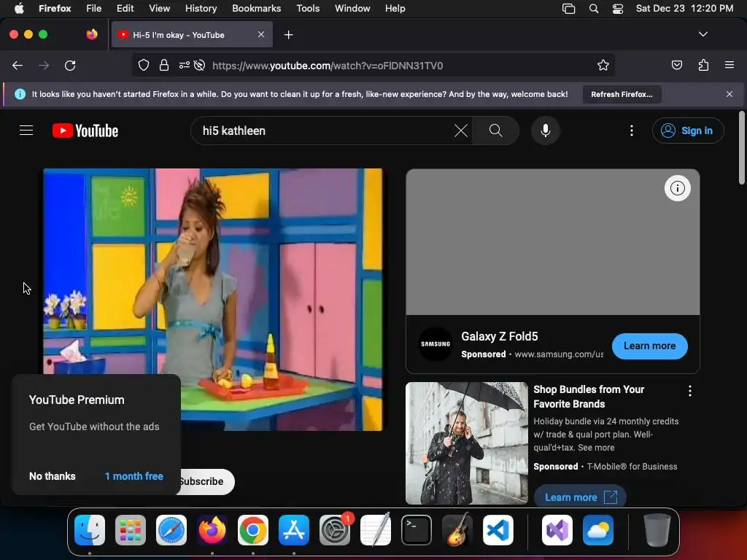This screenshot has width=747, height=560.
Task: Open Launchpad from the dock
Action: click(x=131, y=530)
